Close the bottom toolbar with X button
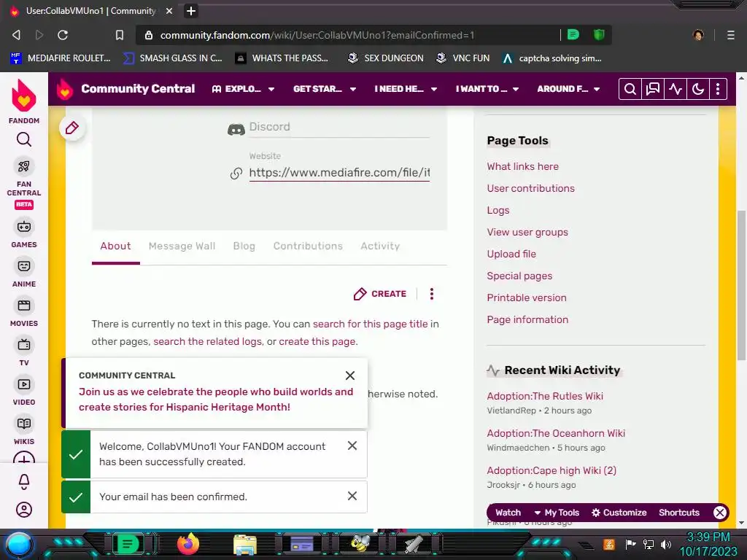 click(x=720, y=513)
